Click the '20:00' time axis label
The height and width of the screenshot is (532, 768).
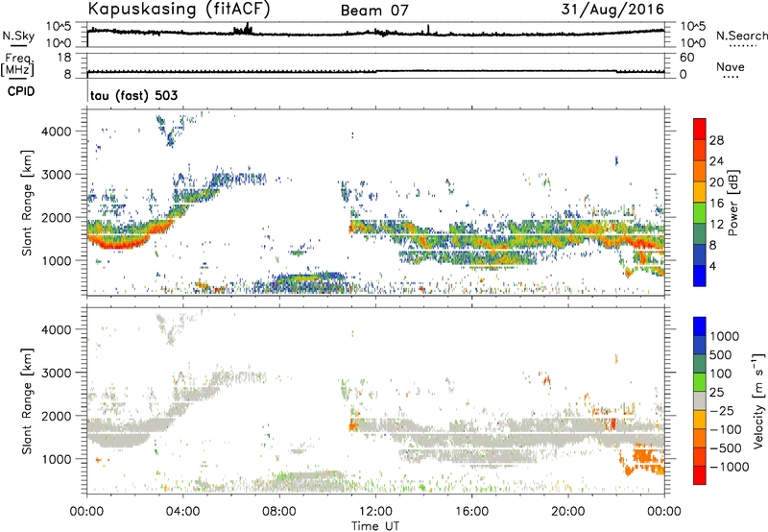click(x=568, y=512)
